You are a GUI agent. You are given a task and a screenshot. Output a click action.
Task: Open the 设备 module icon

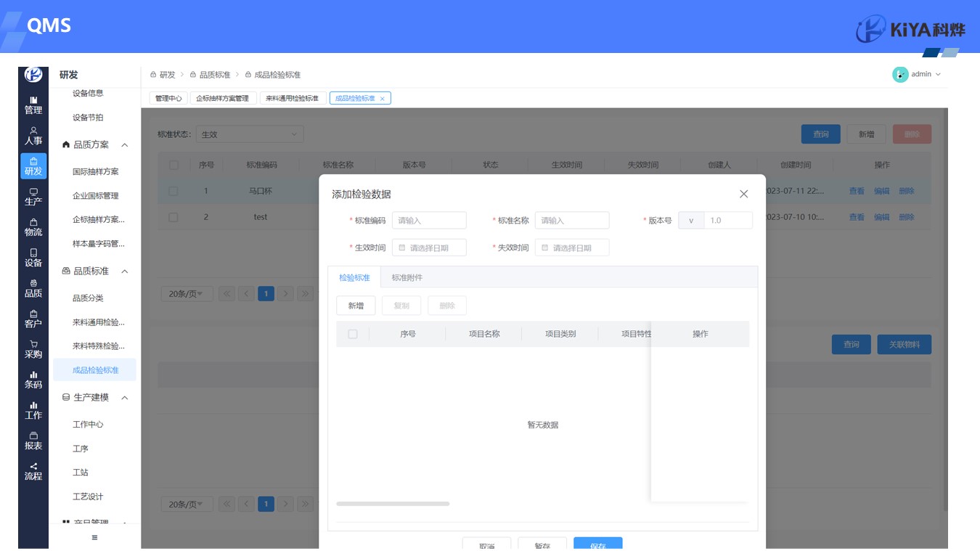[33, 258]
